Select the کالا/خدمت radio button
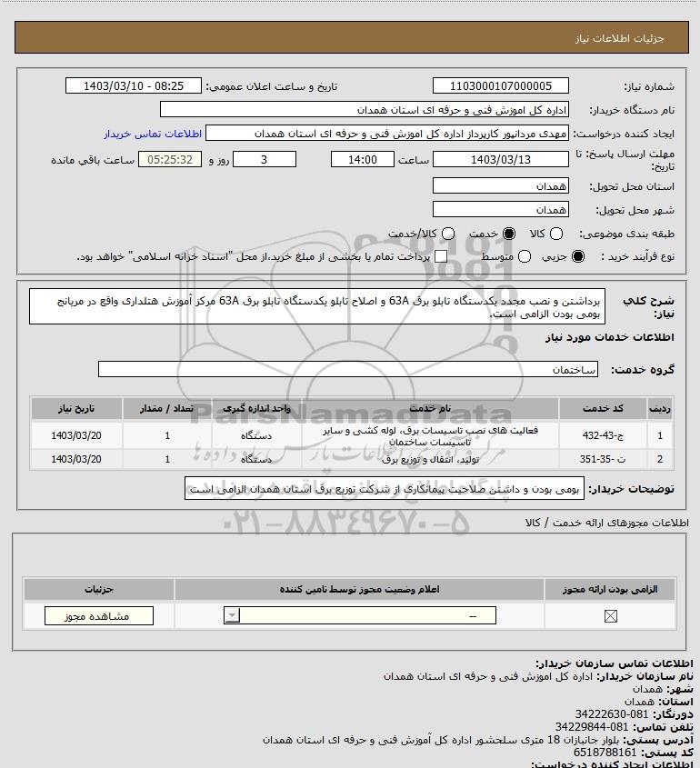 click(447, 234)
